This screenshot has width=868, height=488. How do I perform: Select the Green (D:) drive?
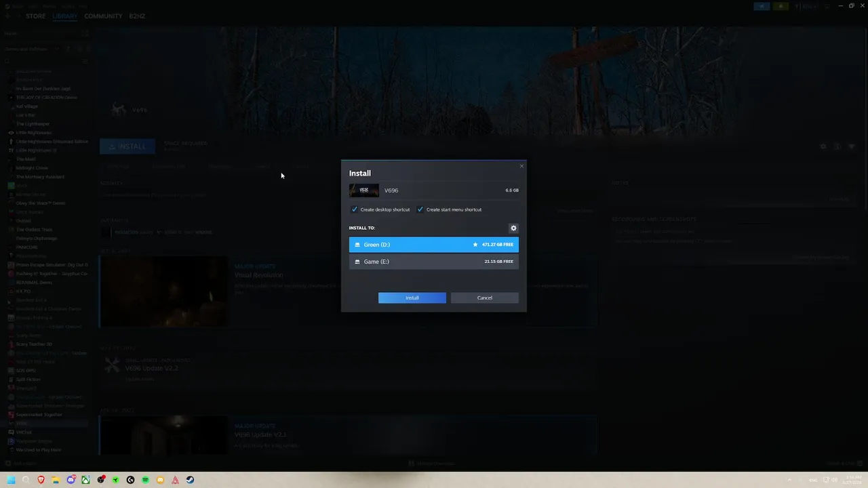coord(434,245)
